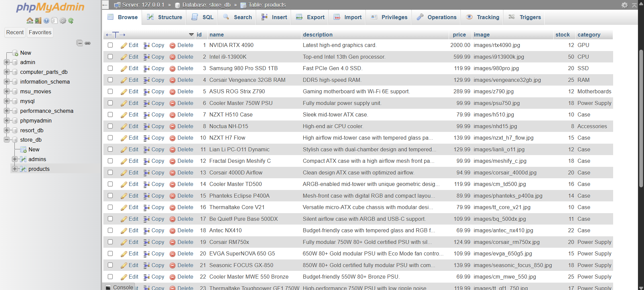The width and height of the screenshot is (644, 290).
Task: Collapse the store_db database node
Action: [x=6, y=140]
